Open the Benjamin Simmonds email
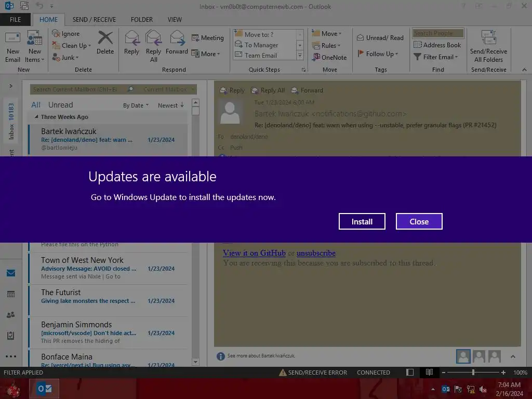Viewport: 532px width, 399px height. pyautogui.click(x=108, y=332)
